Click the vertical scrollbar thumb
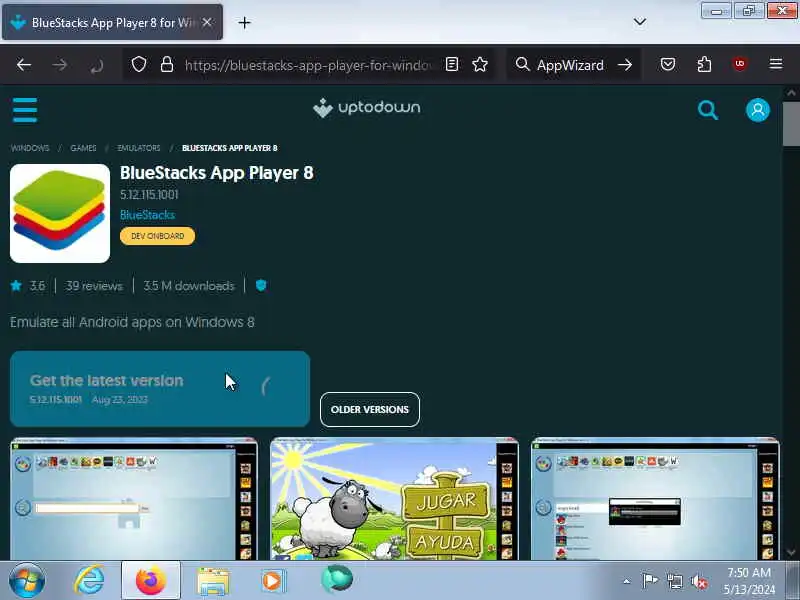The width and height of the screenshot is (800, 600). (791, 124)
